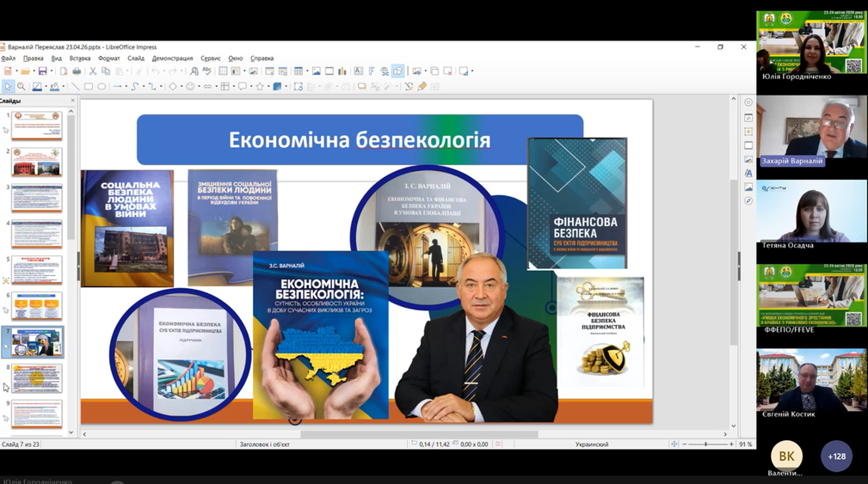The width and height of the screenshot is (868, 484).
Task: Click the zoom slider in status bar
Action: [705, 444]
